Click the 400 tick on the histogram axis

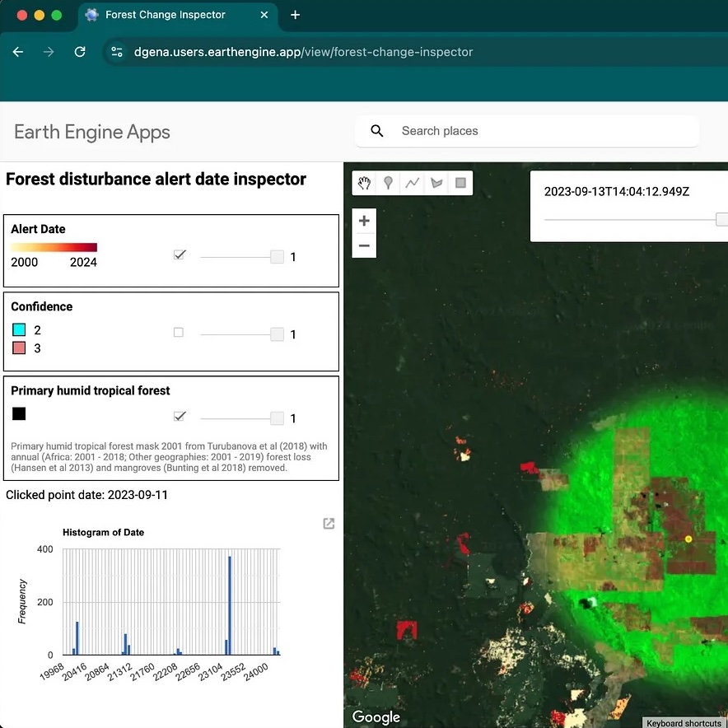pos(45,549)
